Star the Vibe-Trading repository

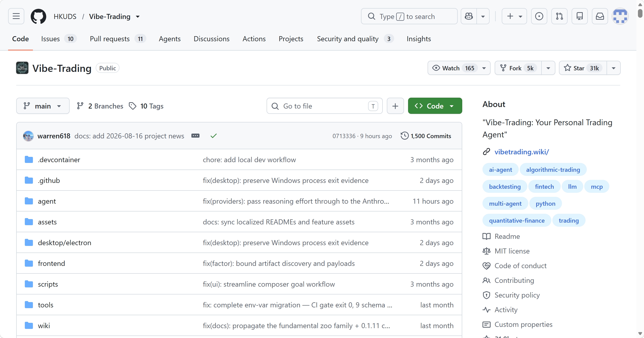(x=583, y=68)
